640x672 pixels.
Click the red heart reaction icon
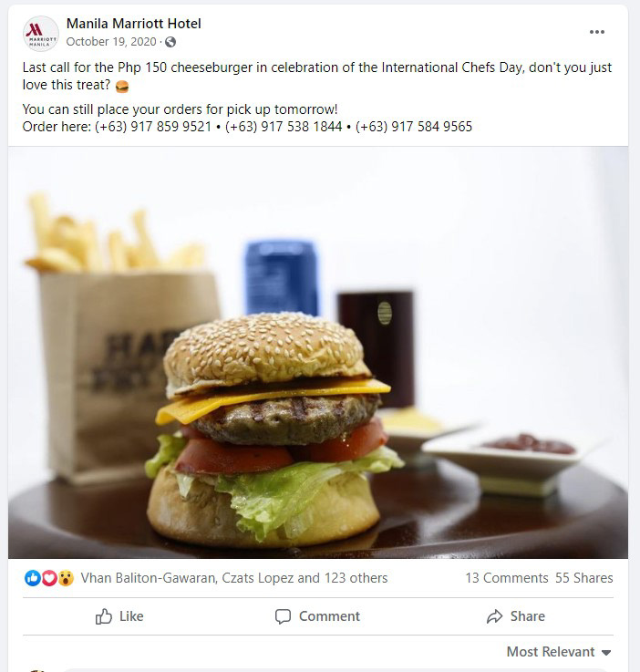[49, 578]
